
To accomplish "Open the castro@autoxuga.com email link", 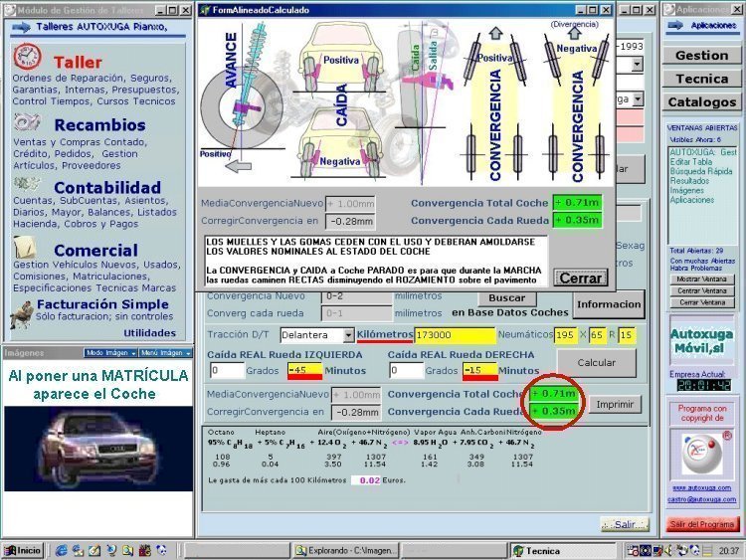I will (702, 499).
